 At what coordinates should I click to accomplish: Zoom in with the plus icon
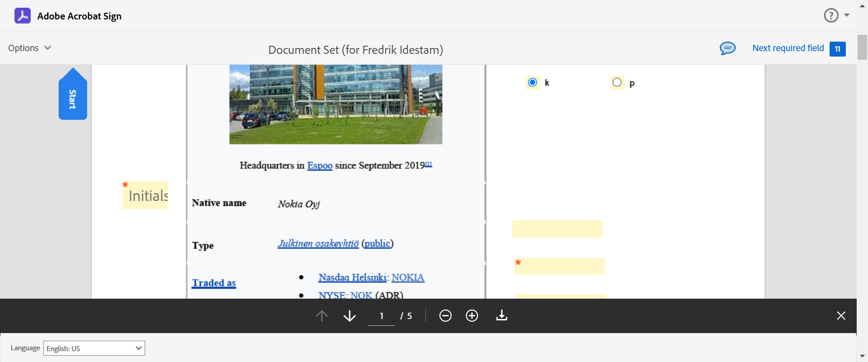tap(472, 316)
